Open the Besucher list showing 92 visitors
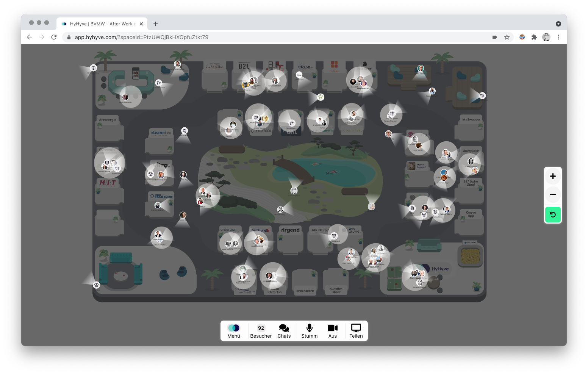The image size is (588, 374). click(261, 331)
